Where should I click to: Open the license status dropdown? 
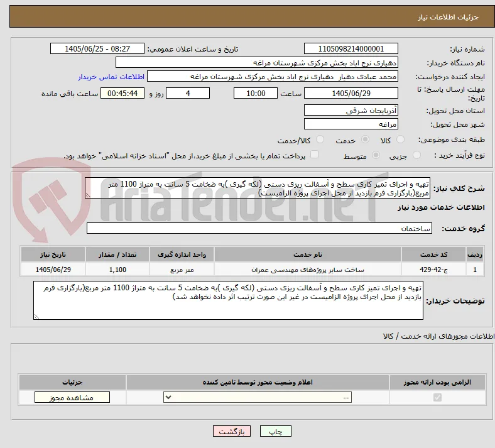[258, 397]
